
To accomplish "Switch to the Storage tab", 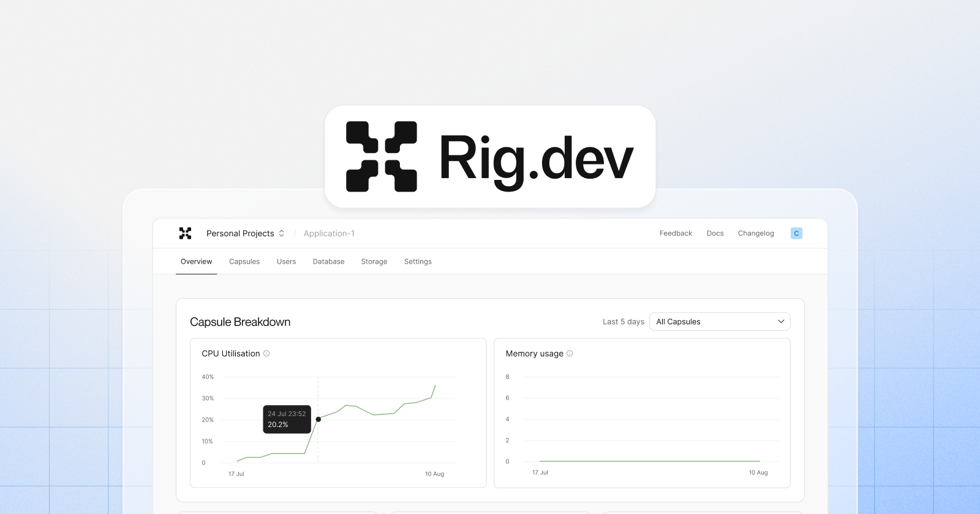I will click(x=374, y=261).
